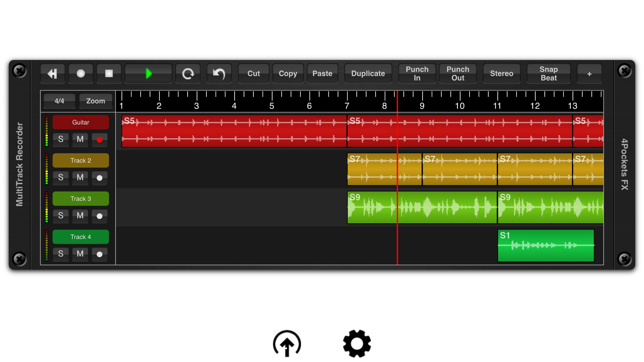Start playback with the green play icon

(x=148, y=73)
